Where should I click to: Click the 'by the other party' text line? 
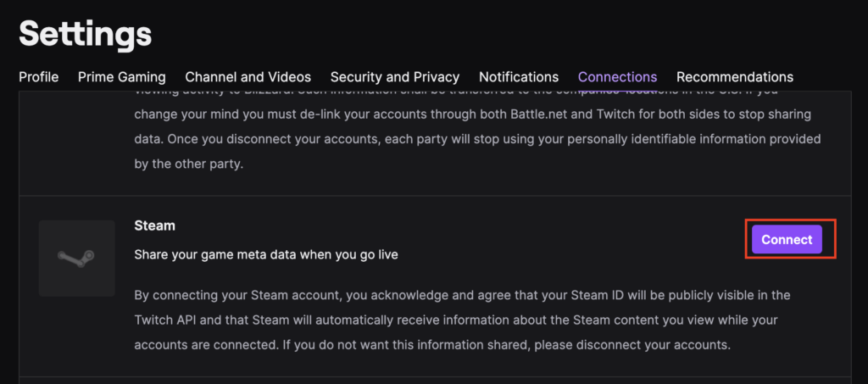pyautogui.click(x=189, y=165)
